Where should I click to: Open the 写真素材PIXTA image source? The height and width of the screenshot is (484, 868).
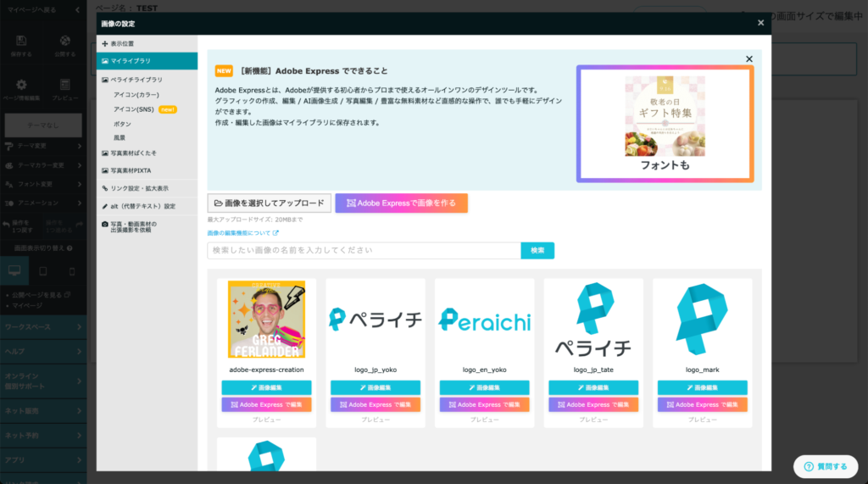(136, 170)
